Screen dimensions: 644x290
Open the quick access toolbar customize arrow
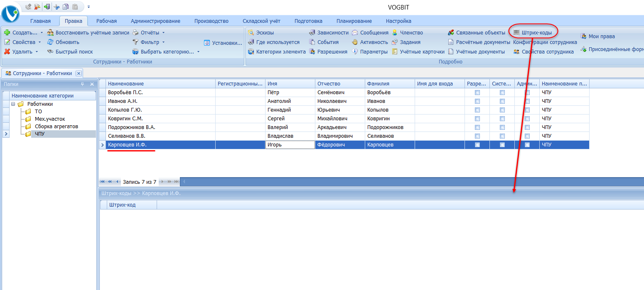pos(88,7)
